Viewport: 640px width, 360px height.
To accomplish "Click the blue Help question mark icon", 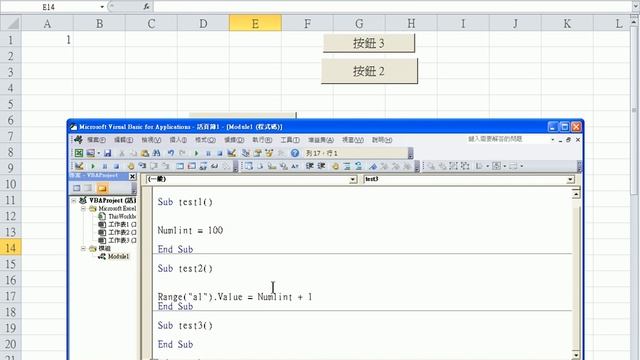I will (295, 153).
